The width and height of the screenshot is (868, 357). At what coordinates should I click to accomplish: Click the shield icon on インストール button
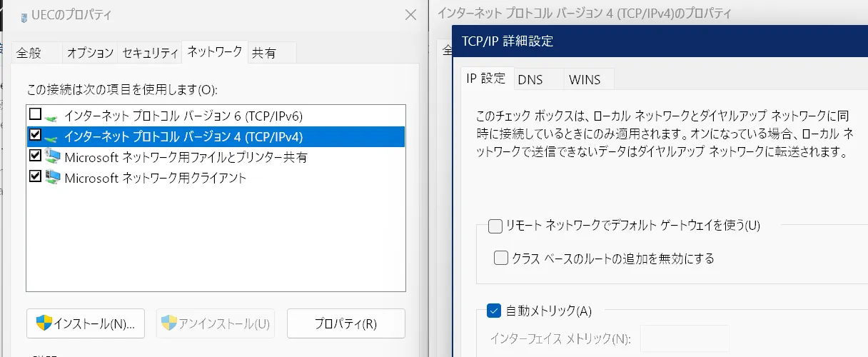pyautogui.click(x=44, y=323)
